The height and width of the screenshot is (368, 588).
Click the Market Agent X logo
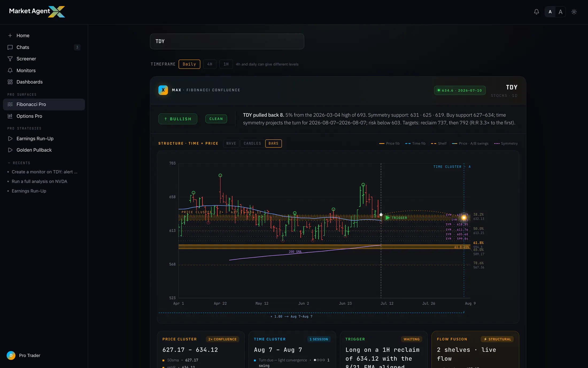(37, 12)
